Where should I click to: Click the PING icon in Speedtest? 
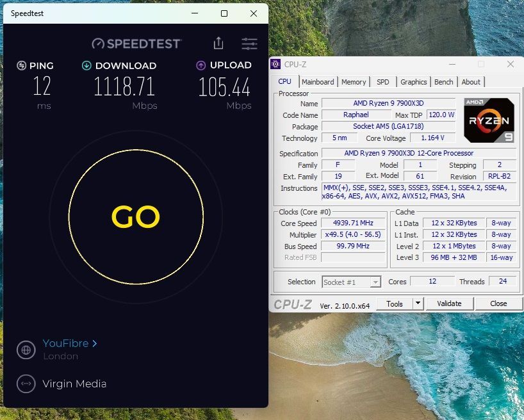point(21,65)
